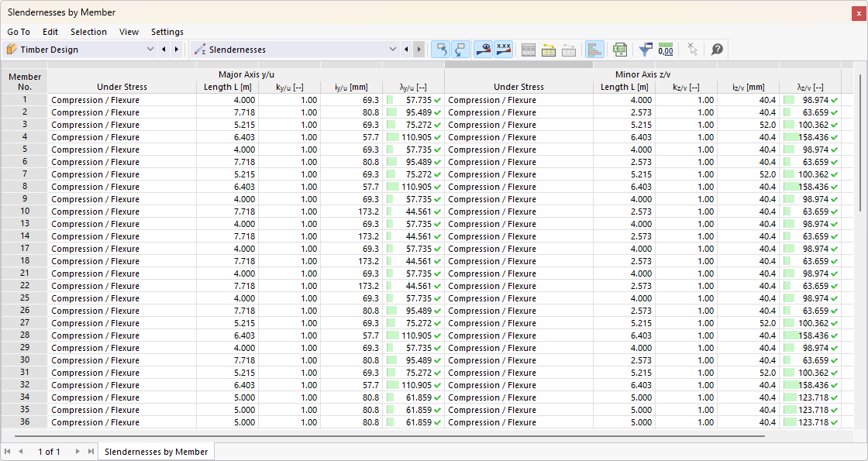Click the yellow member table icon

[x=549, y=50]
